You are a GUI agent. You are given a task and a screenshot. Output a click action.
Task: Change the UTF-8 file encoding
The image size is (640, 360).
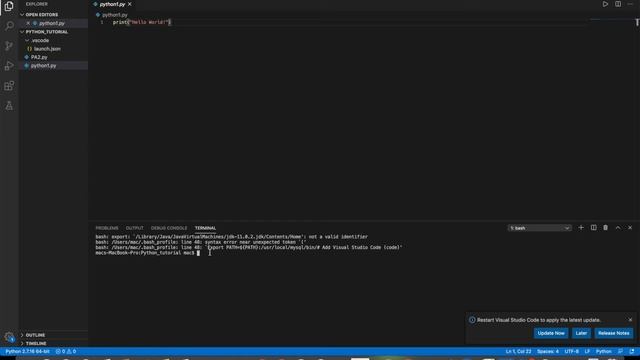coord(571,351)
